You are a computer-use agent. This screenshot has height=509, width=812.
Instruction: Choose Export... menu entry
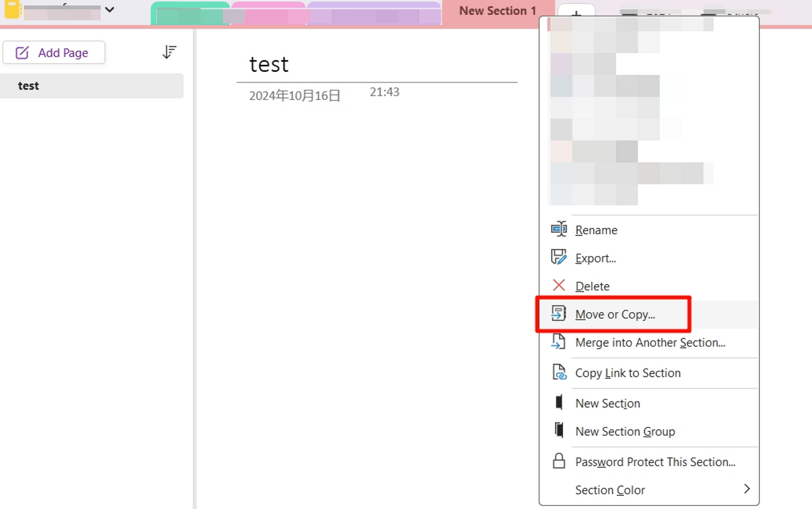click(x=650, y=258)
